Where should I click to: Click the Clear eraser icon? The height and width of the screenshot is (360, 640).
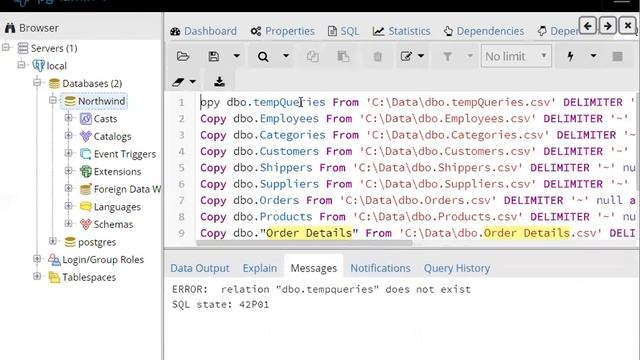pyautogui.click(x=178, y=82)
